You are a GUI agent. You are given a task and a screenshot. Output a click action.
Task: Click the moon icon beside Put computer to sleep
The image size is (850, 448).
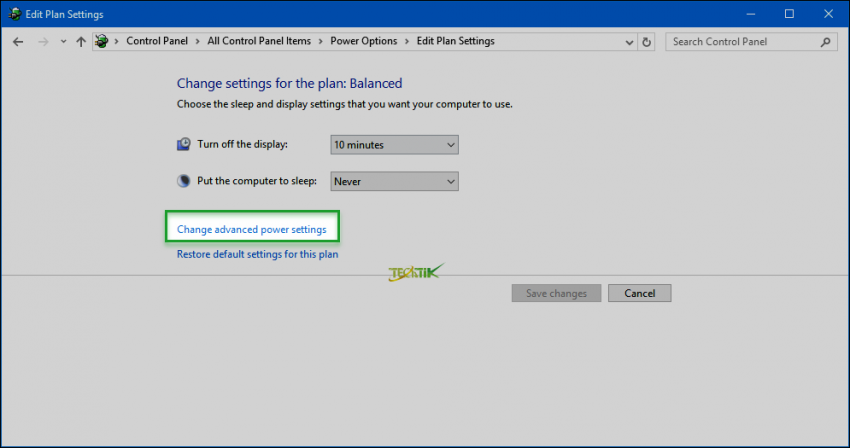tap(184, 181)
